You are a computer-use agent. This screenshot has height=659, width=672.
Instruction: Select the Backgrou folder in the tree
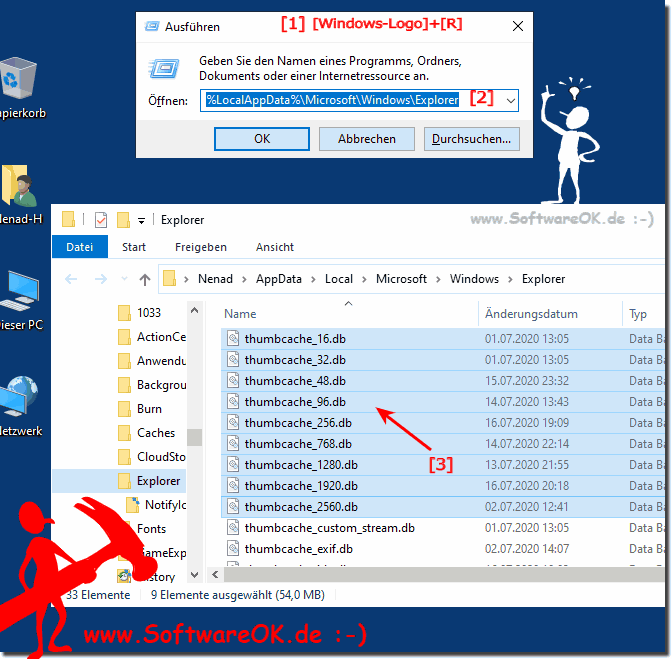click(x=151, y=385)
